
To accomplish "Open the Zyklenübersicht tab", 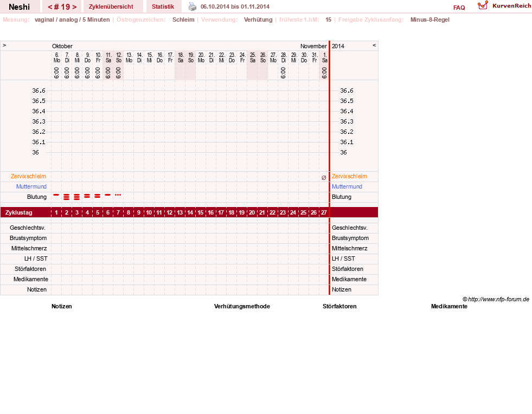I will (x=111, y=7).
